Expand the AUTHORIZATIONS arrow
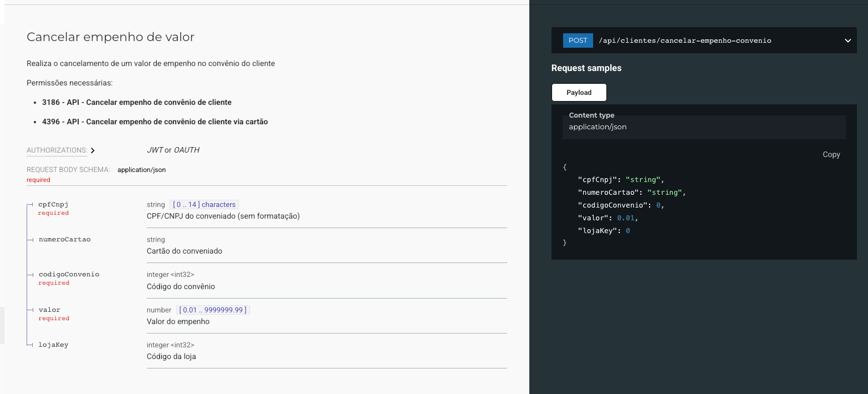 93,150
